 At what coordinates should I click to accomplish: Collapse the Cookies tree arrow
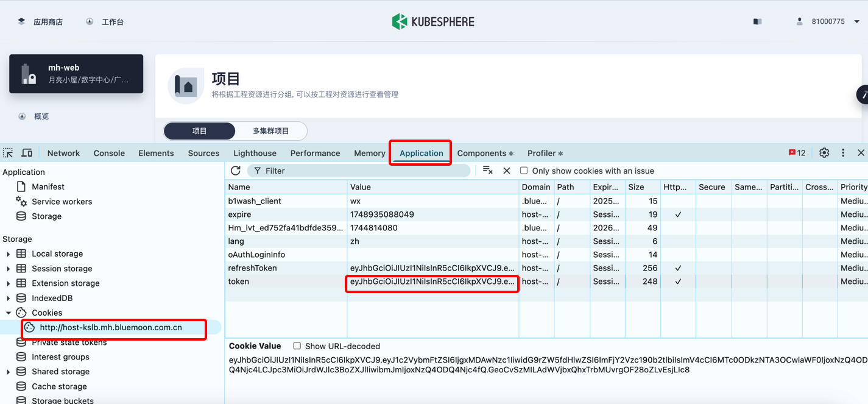pos(8,313)
